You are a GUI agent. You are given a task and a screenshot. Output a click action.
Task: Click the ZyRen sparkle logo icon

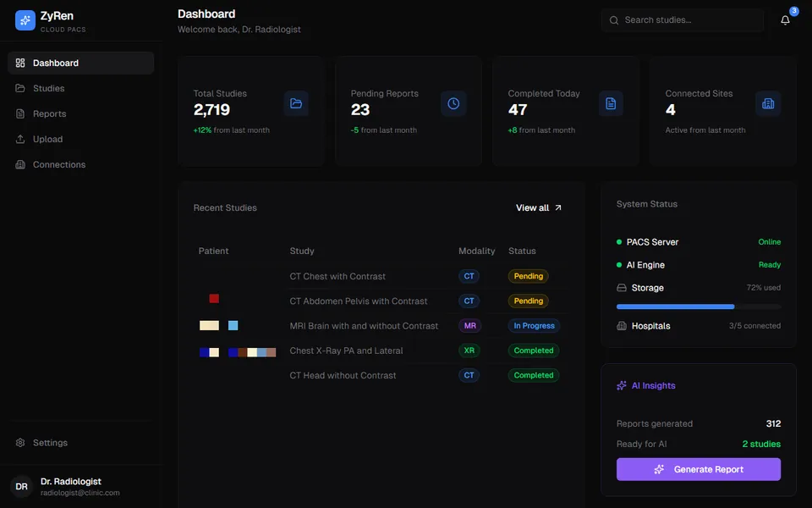[x=25, y=20]
